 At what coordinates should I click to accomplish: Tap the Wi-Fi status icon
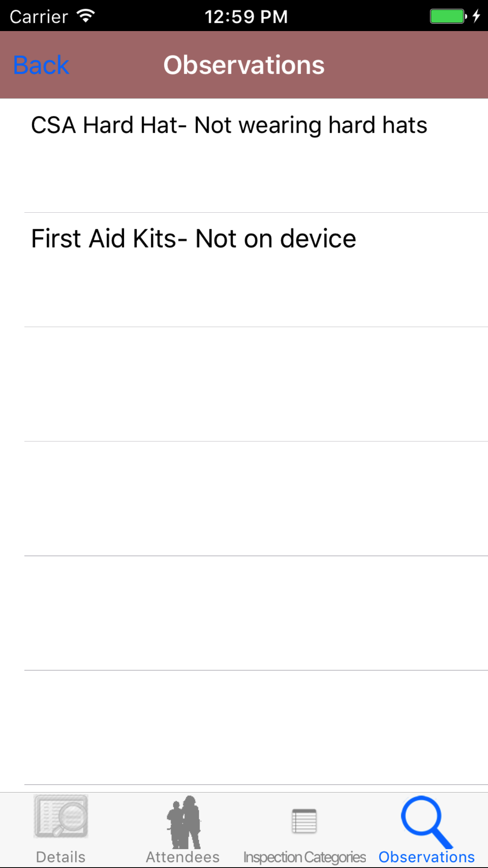tap(86, 16)
